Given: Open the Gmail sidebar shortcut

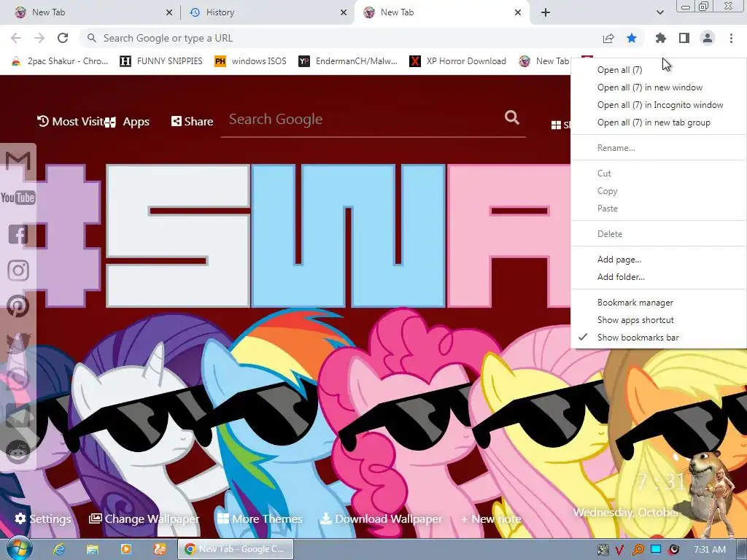Looking at the screenshot, I should [x=18, y=161].
